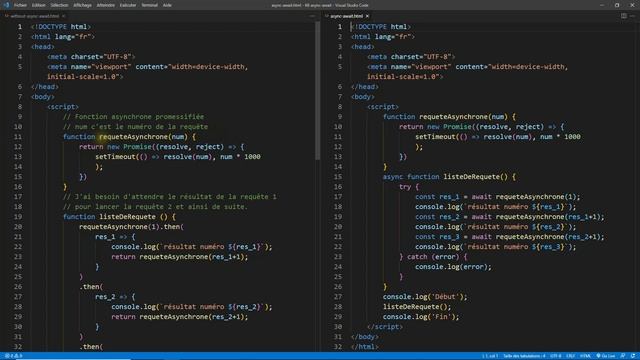Click '<meta charset' line in left editor
The image size is (640, 360).
point(91,57)
